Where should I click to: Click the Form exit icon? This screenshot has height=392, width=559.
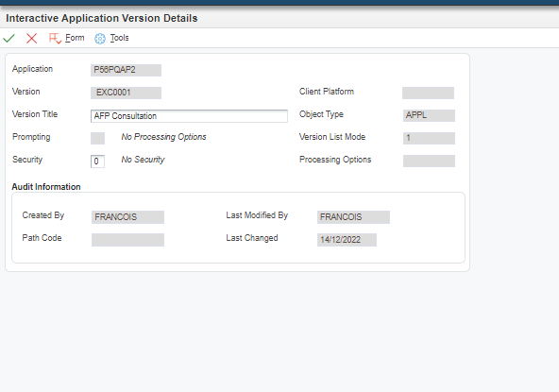tap(55, 38)
